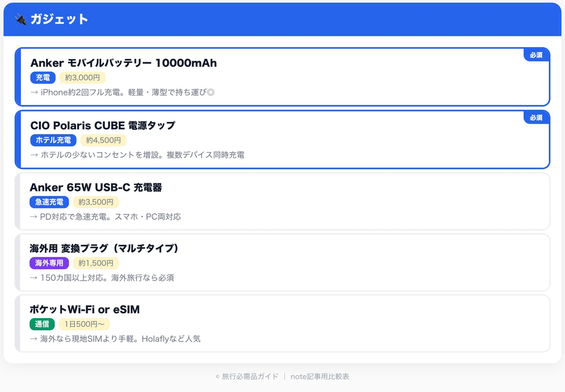Select the 充電 category tag
The height and width of the screenshot is (392, 565).
43,78
